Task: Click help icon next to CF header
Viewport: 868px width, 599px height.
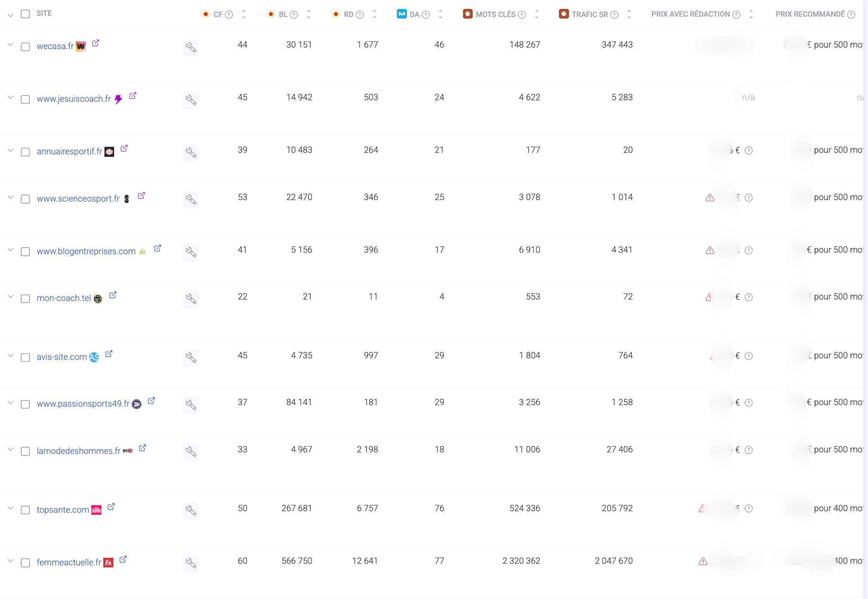Action: click(x=229, y=15)
